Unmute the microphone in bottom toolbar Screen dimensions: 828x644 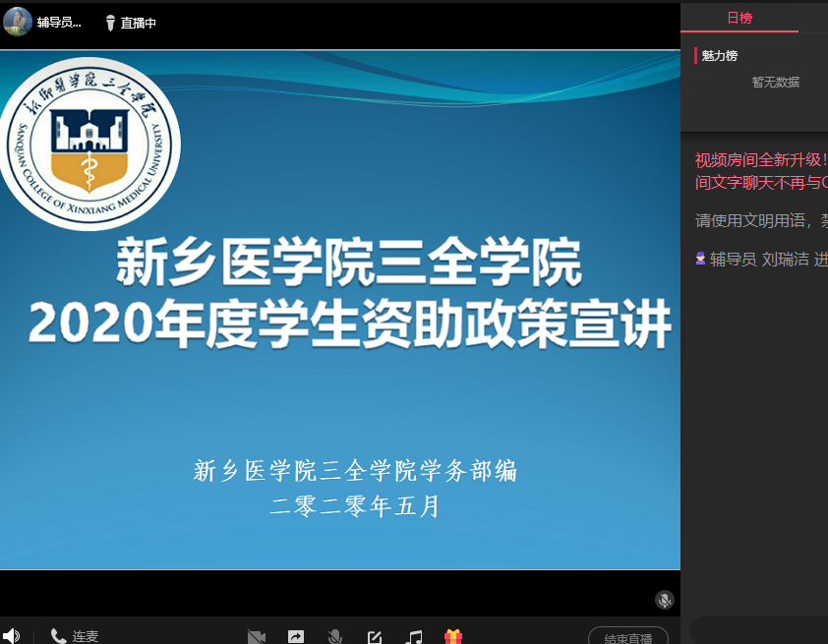click(x=335, y=637)
